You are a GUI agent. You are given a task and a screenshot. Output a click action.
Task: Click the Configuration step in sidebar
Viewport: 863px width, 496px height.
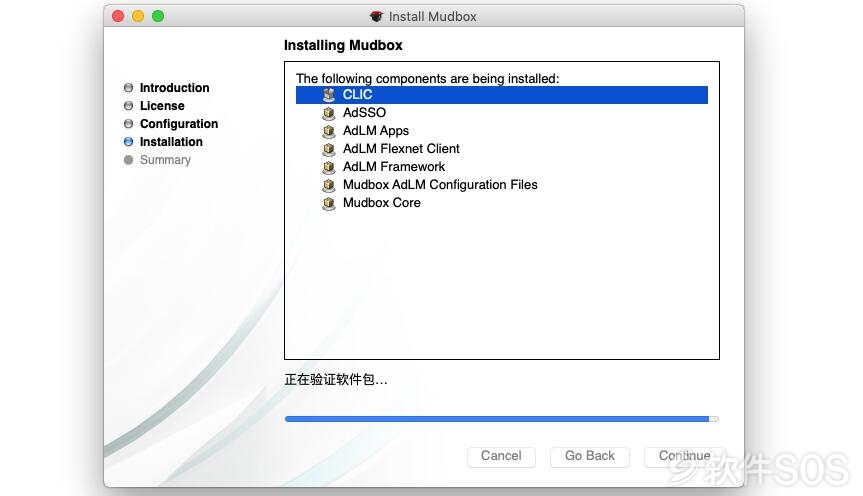(x=179, y=124)
